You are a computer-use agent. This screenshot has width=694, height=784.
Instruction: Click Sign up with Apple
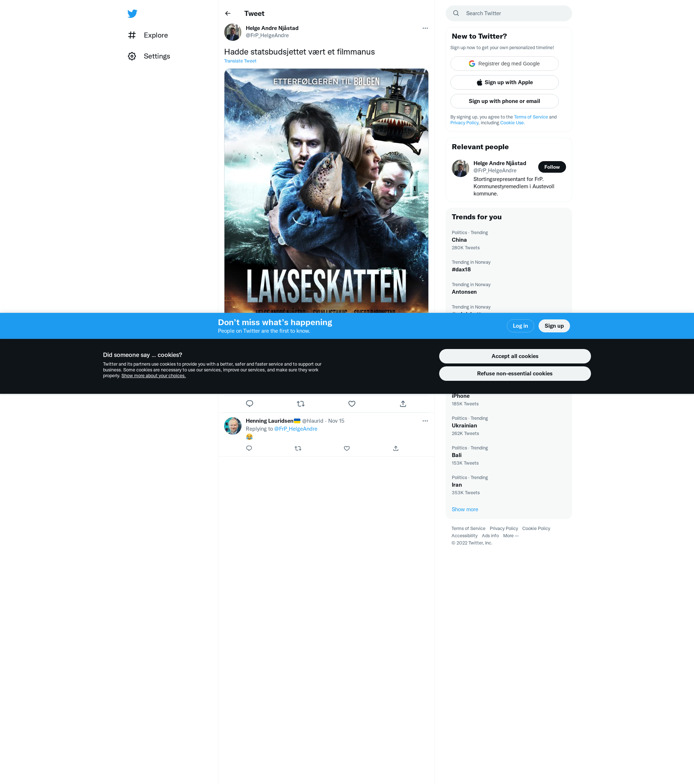tap(505, 82)
